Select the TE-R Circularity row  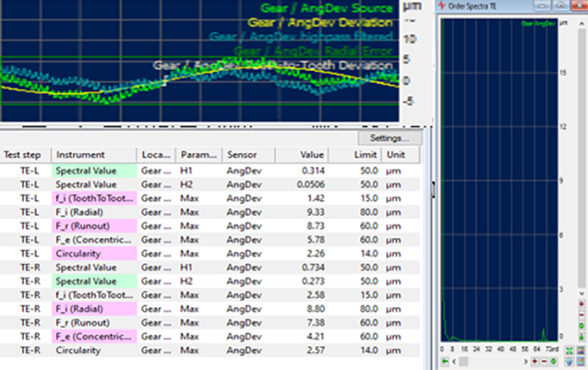pos(210,351)
